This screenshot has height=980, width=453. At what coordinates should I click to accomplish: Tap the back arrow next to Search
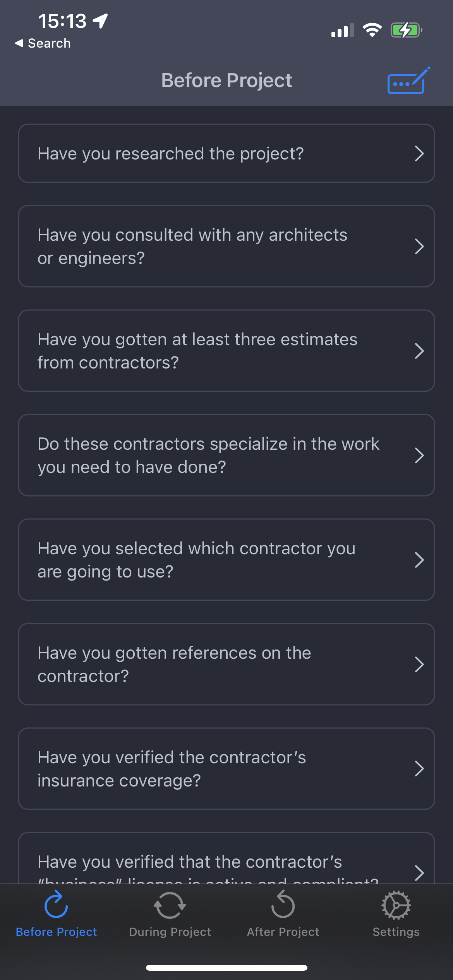tap(19, 43)
